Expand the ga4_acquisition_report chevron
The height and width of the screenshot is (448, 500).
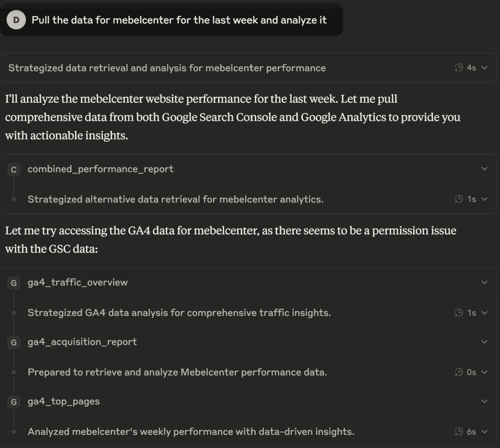(x=484, y=342)
